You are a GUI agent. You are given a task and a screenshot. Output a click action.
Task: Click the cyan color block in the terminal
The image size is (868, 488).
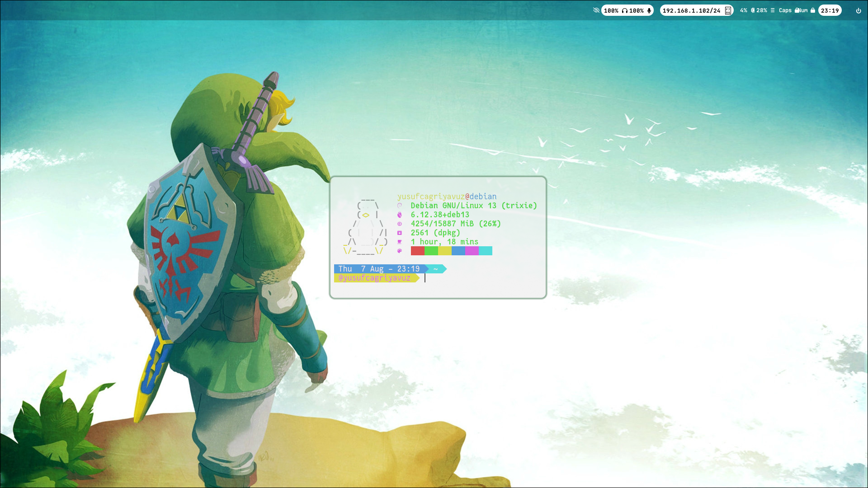(x=486, y=251)
